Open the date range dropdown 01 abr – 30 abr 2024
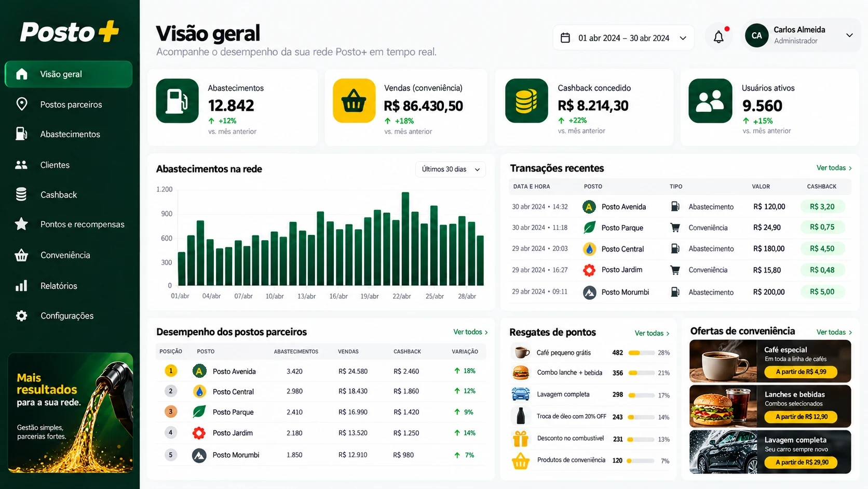The image size is (868, 489). click(x=623, y=38)
